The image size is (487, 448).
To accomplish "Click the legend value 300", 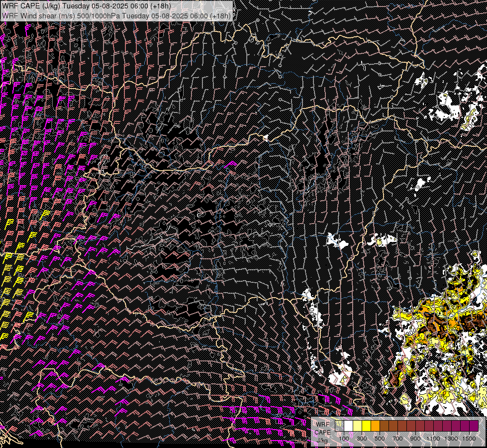I will coord(362,439).
